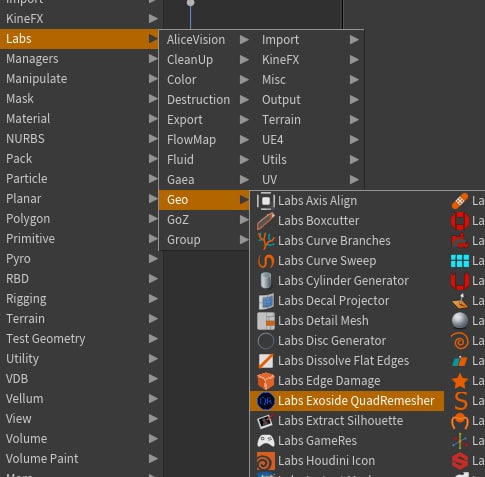Expand the Managers submenu arrow

pos(153,59)
